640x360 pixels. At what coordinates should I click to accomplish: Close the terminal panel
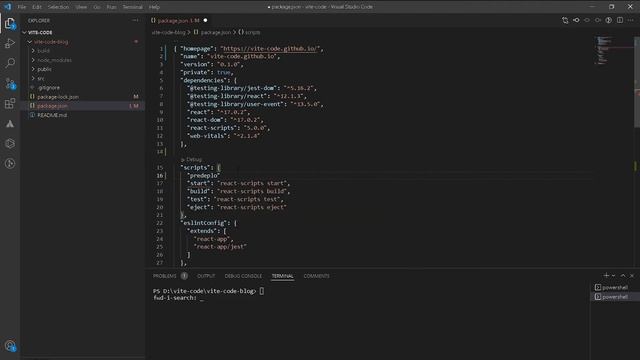tap(632, 276)
